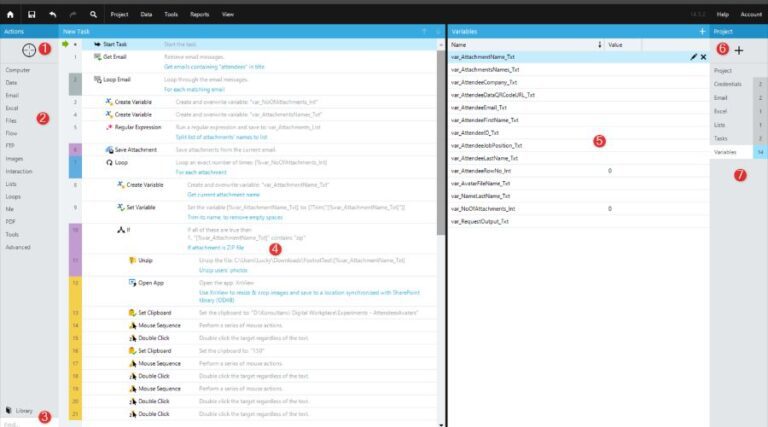This screenshot has height=427, width=768.
Task: Delete var_AttachmentName_Txt with the X icon
Action: point(703,57)
